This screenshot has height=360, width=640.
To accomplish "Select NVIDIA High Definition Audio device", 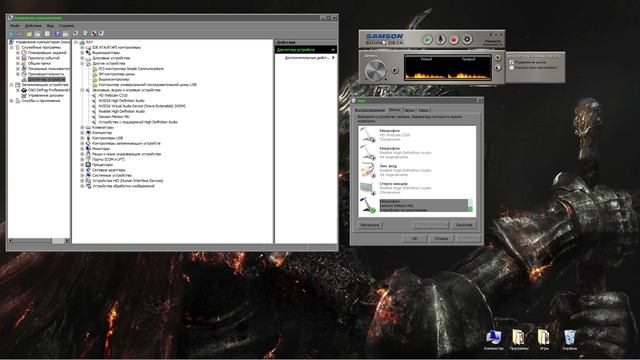I will (122, 100).
